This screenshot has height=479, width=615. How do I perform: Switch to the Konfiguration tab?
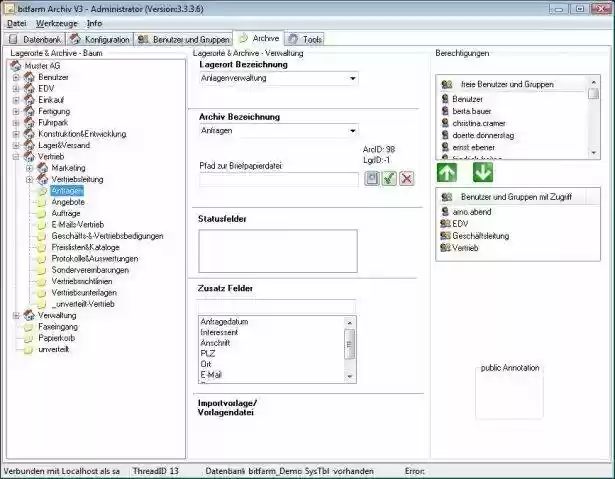tap(100, 39)
